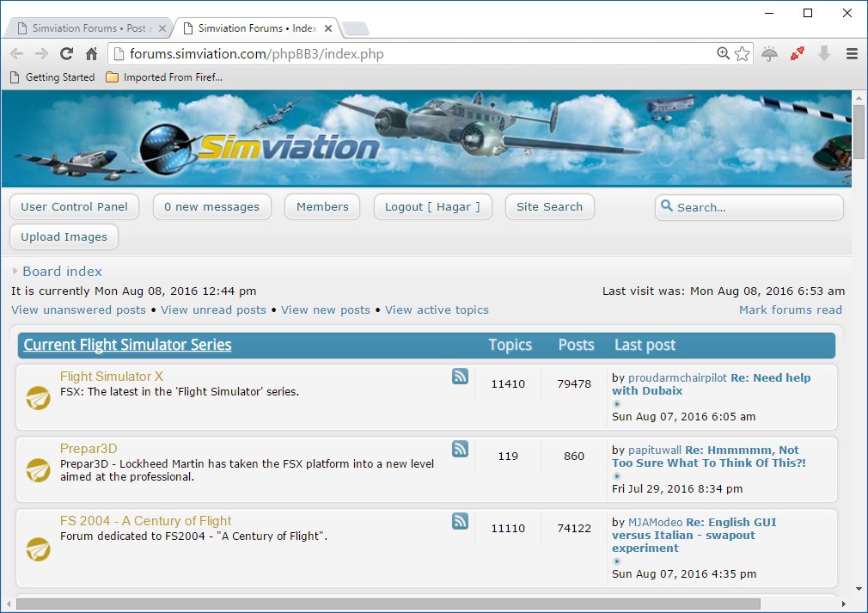Open RSS feed for Flight Simulator X

pos(460,377)
